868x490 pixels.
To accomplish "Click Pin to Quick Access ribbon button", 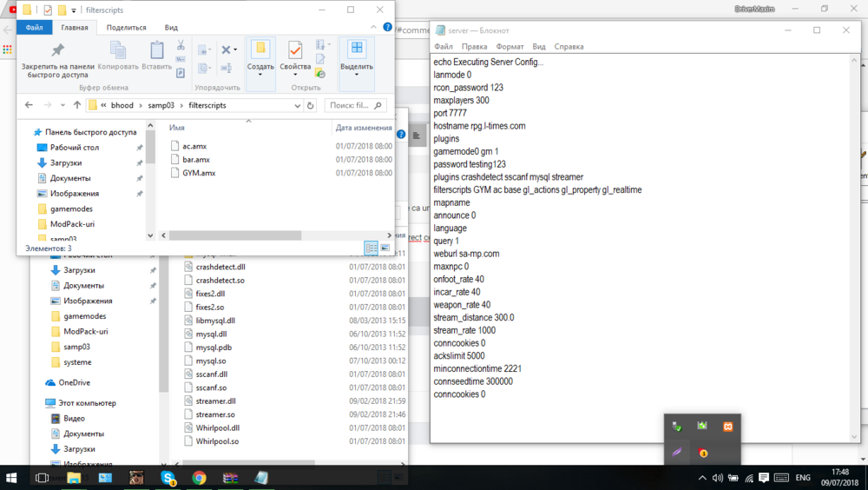I will 57,60.
